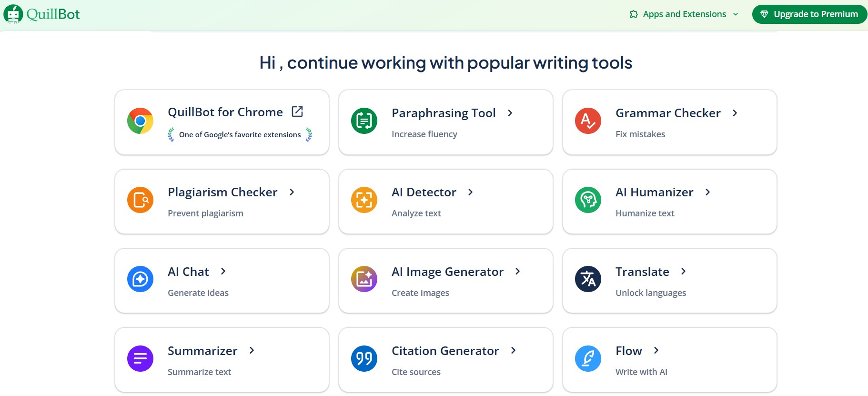
Task: Expand the Apps and Extensions dropdown chevron
Action: (x=736, y=14)
